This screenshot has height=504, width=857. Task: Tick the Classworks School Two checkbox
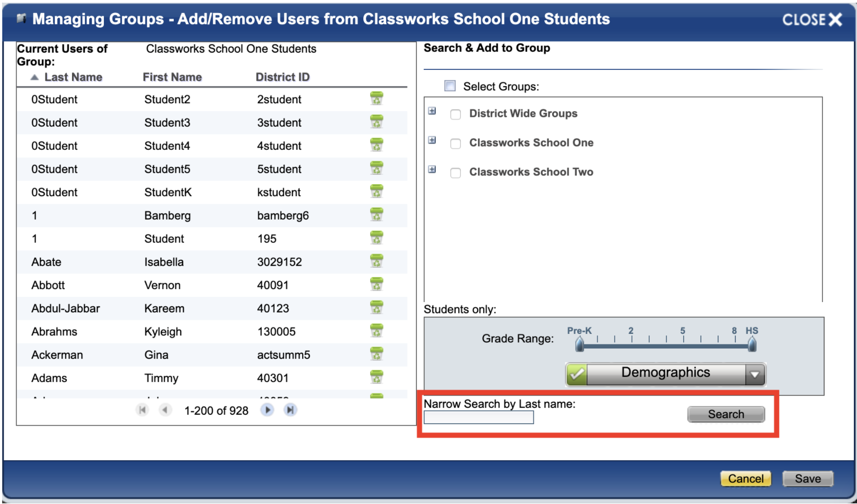coord(456,173)
